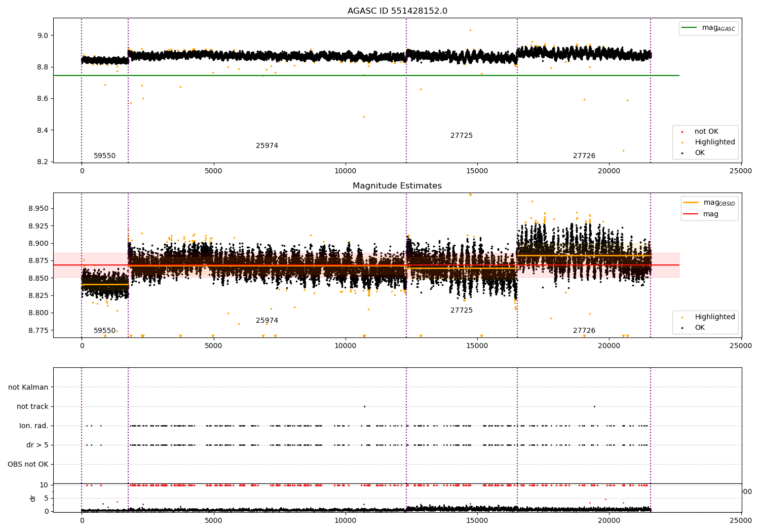
Task: Click y-axis tick 8.850 in middle plot
Action: point(39,278)
